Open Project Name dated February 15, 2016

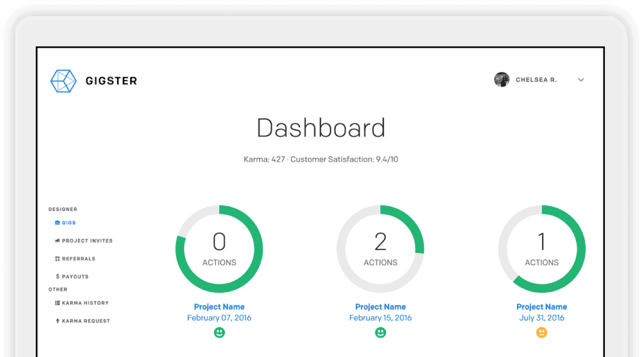click(x=381, y=307)
